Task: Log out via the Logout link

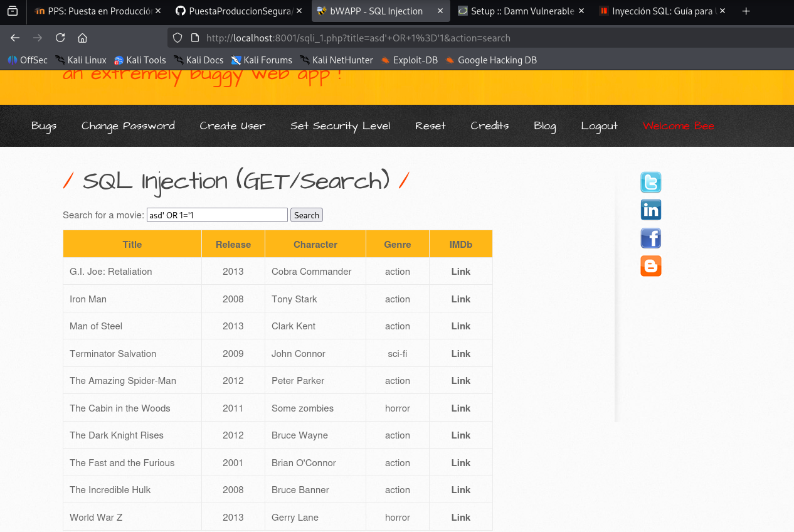Action: (x=599, y=126)
